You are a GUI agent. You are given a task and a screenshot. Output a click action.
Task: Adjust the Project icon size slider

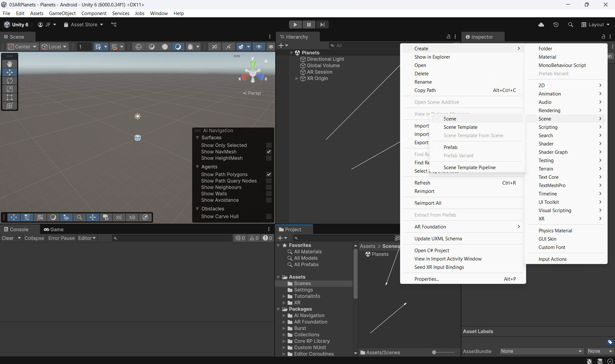point(434,352)
